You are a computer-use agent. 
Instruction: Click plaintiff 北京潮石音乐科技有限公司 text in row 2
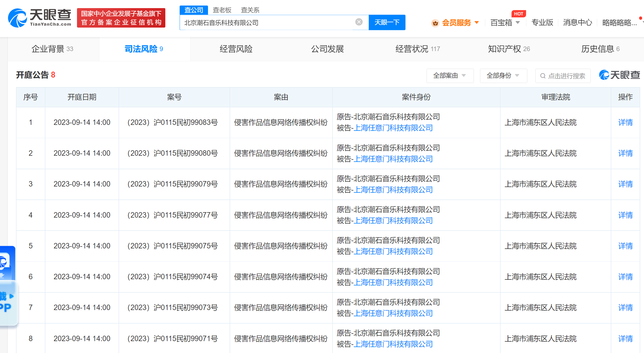click(x=397, y=148)
